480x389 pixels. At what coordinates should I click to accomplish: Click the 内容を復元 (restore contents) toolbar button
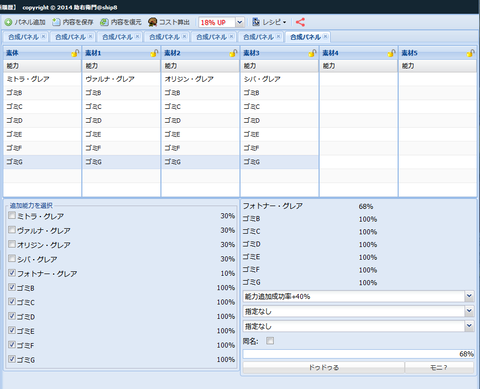pyautogui.click(x=121, y=22)
